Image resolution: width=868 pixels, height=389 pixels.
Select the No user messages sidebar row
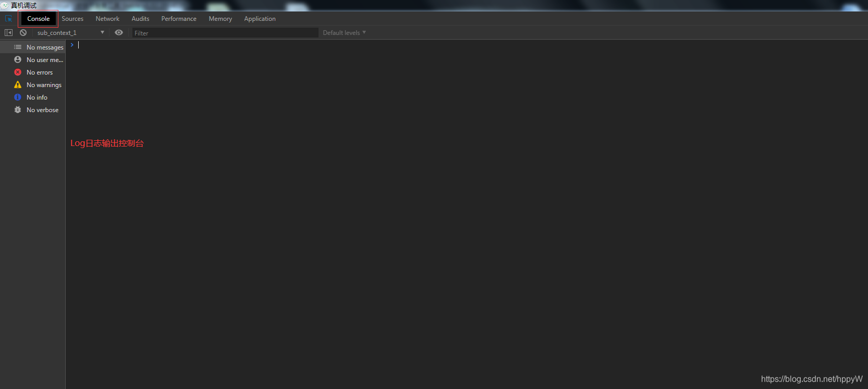33,60
